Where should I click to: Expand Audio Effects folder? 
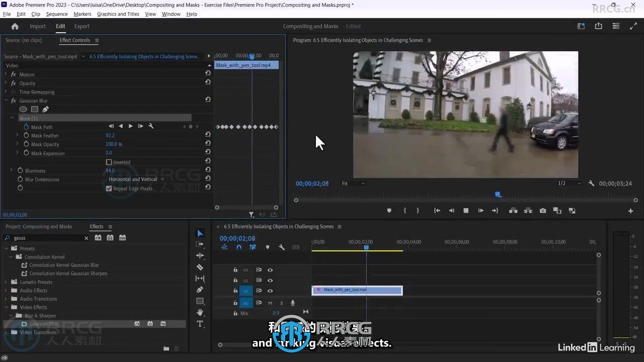[x=6, y=290]
